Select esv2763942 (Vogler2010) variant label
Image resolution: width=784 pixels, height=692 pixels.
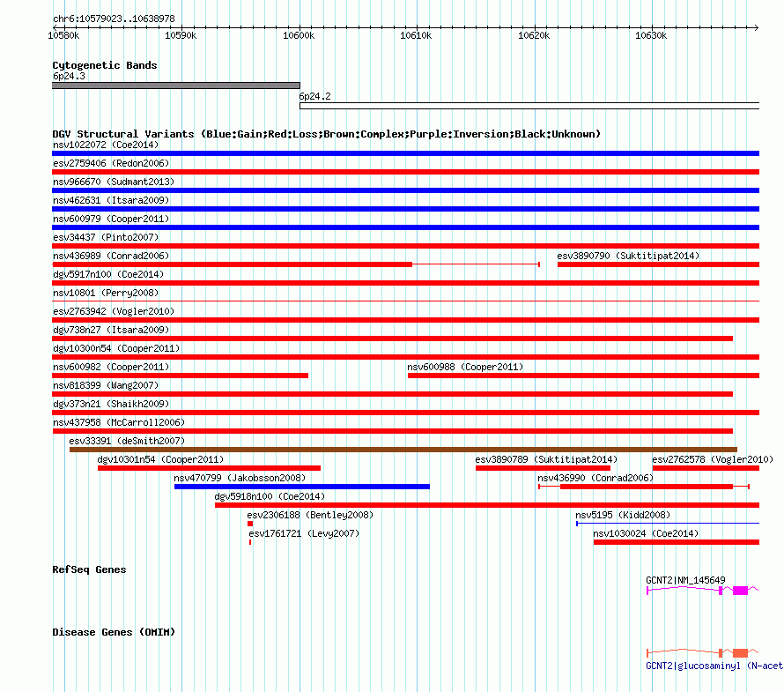click(114, 311)
